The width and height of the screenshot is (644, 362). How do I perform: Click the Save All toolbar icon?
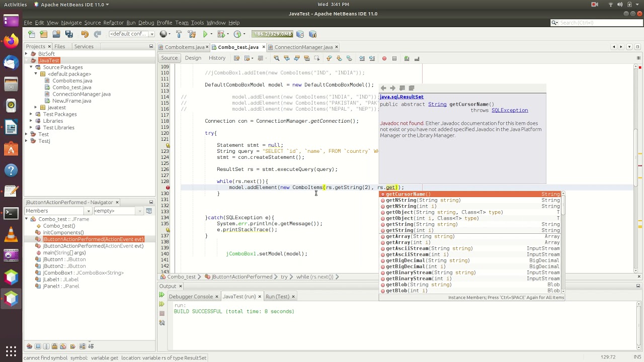(69, 34)
